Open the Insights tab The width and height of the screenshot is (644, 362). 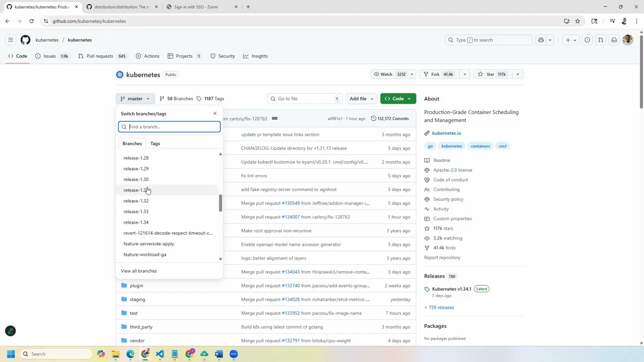point(256,56)
